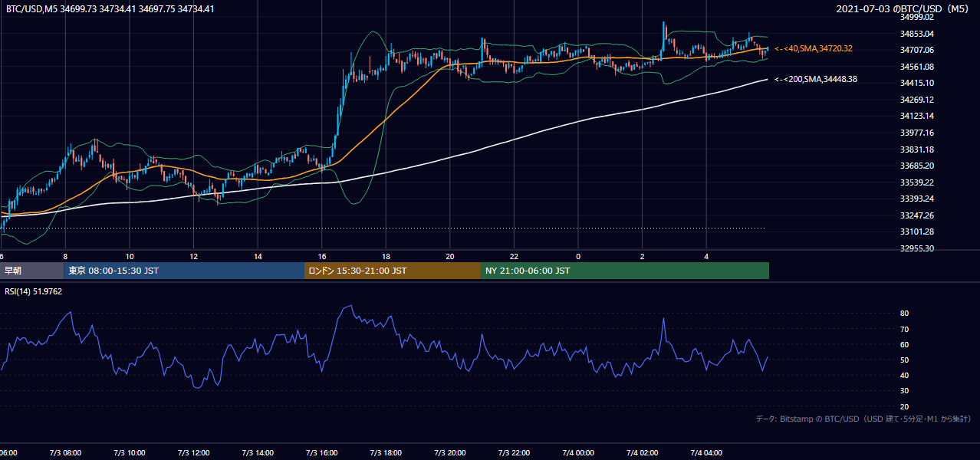Click the 7/3 08:00 time axis label
Screen dimensions: 980x460
coord(65,453)
